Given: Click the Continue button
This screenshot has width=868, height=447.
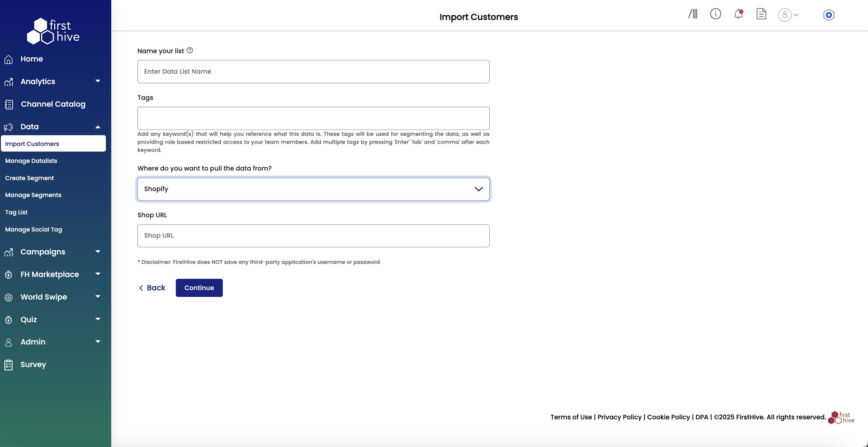Looking at the screenshot, I should tap(199, 288).
